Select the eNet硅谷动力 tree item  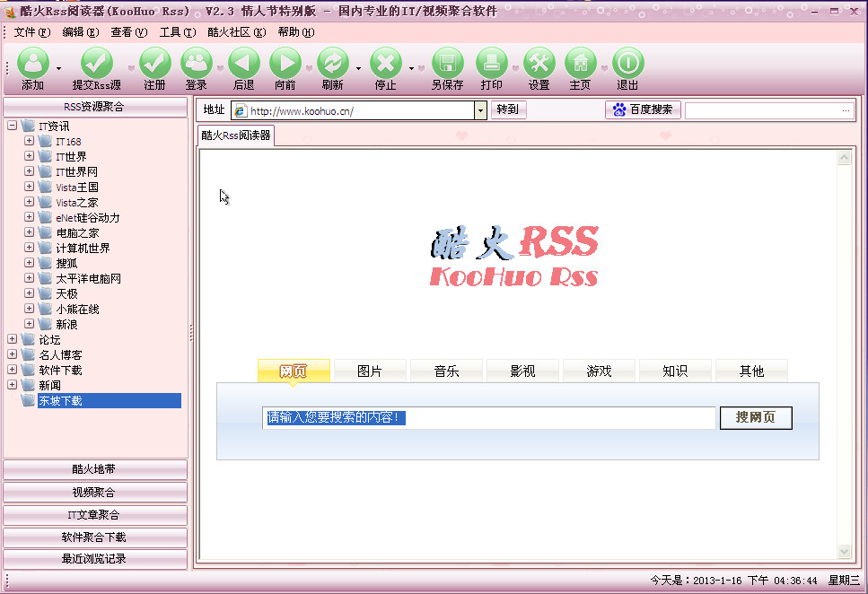coord(87,217)
